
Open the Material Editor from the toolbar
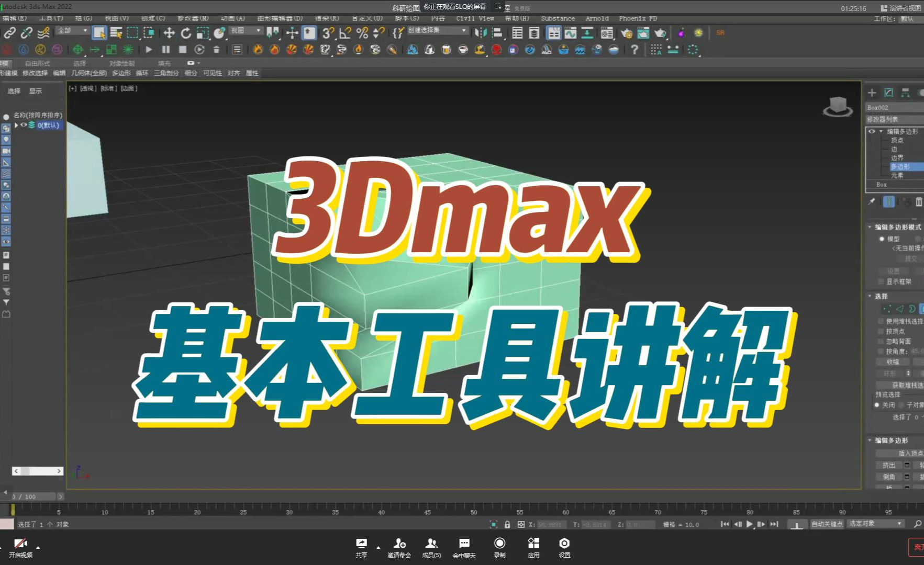point(681,32)
